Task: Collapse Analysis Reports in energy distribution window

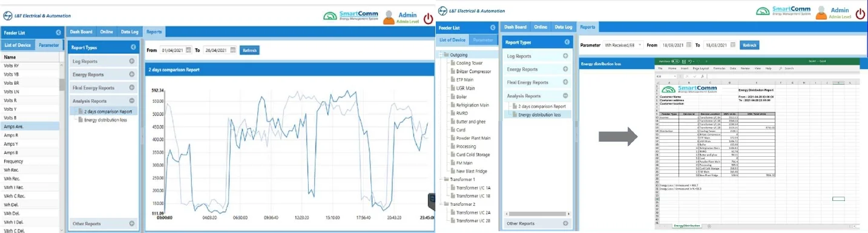Action: (565, 96)
